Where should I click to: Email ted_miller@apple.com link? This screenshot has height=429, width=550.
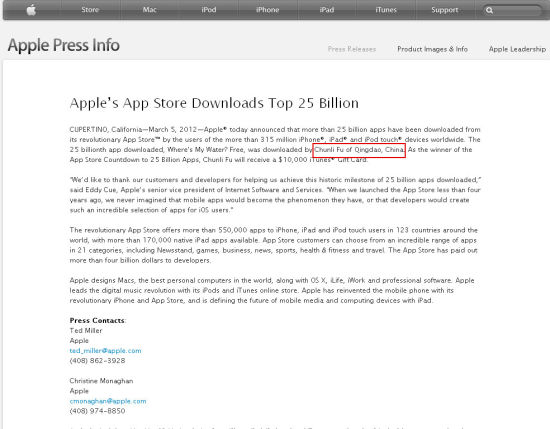coord(105,350)
